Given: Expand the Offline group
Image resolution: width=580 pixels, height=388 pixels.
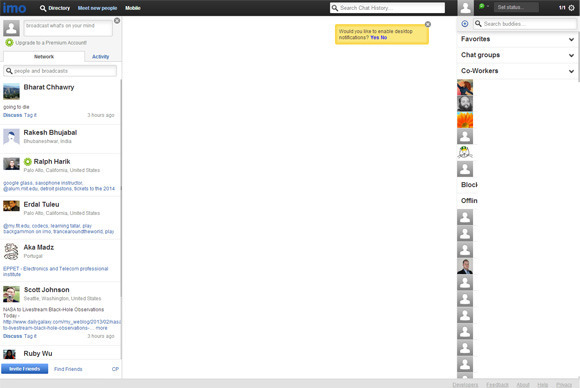Looking at the screenshot, I should pyautogui.click(x=469, y=200).
